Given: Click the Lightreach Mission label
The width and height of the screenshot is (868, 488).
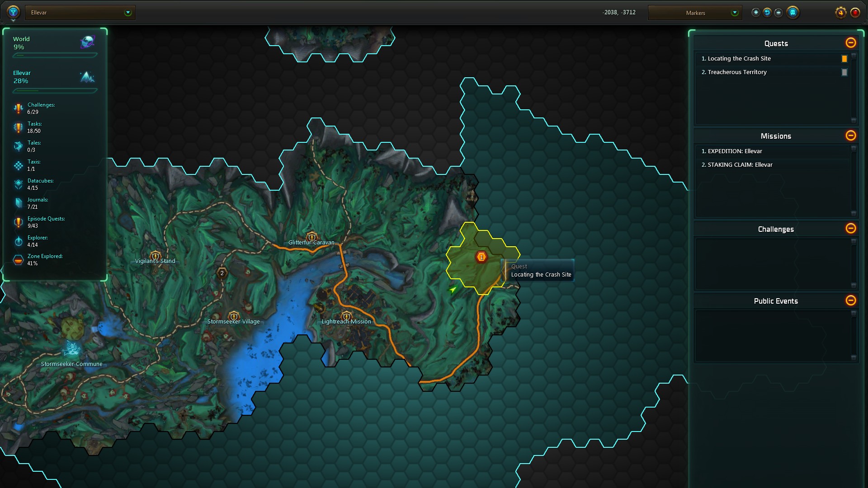Looking at the screenshot, I should coord(346,322).
